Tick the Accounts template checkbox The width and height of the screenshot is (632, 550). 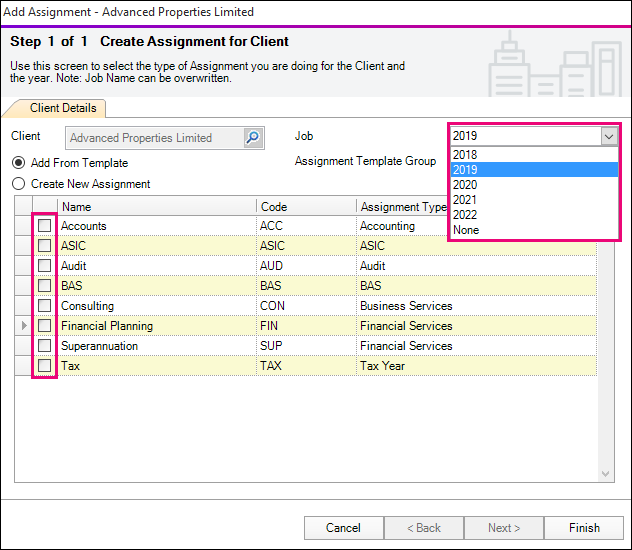point(44,226)
